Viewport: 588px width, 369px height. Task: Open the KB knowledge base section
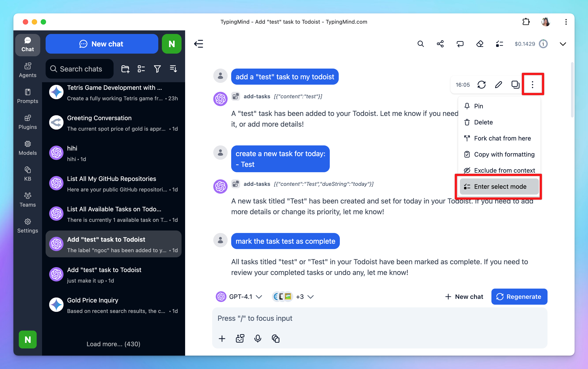[x=27, y=174]
